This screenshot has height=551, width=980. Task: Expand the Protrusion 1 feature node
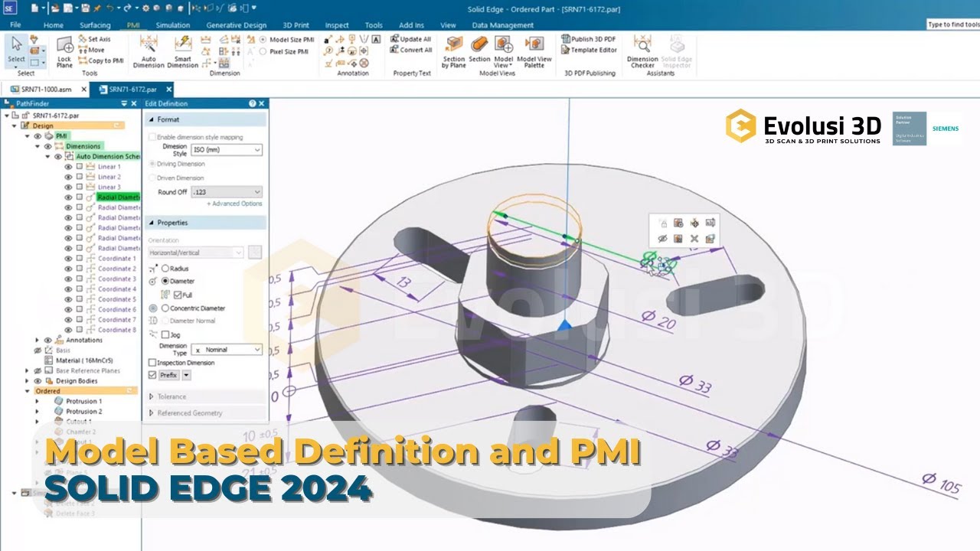coord(38,401)
